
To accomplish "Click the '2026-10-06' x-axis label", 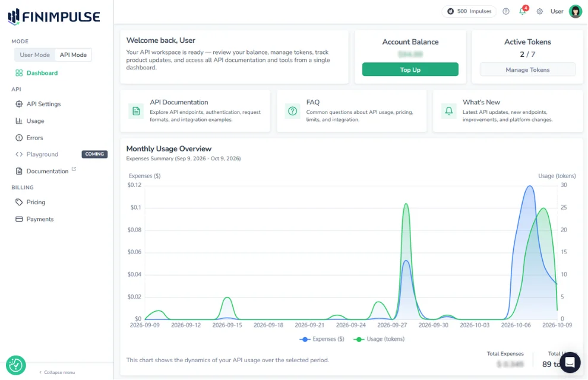I will click(x=516, y=325).
